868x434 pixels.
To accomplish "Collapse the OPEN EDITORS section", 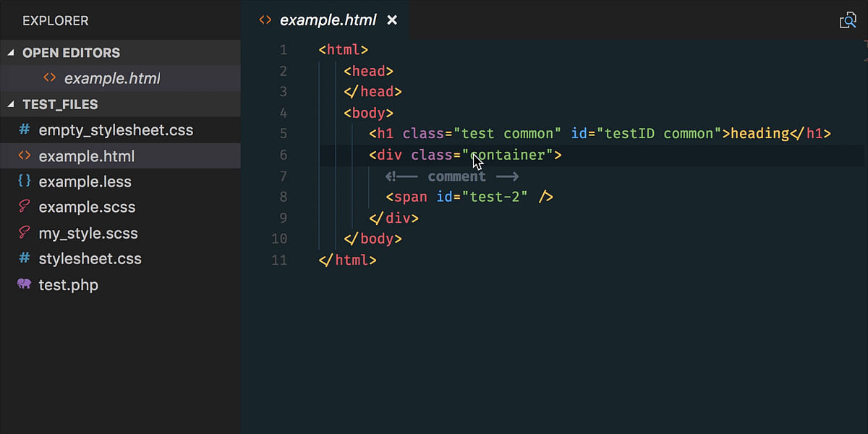I will click(11, 52).
